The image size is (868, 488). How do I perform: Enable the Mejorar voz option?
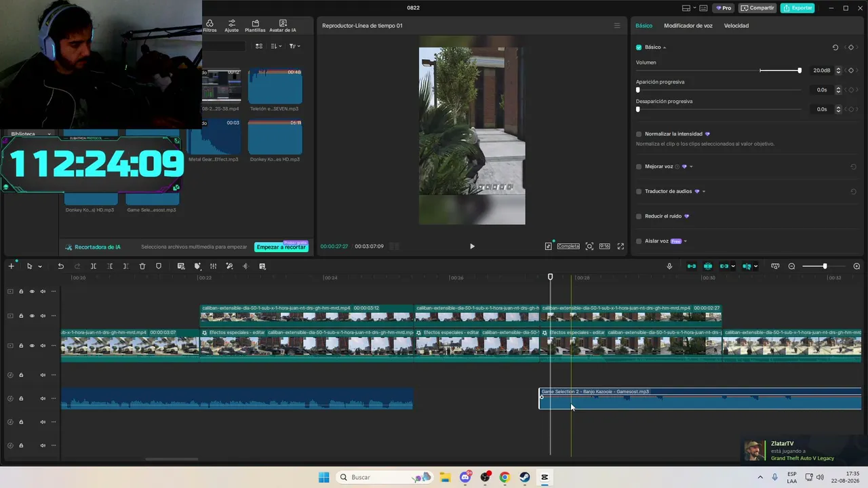[x=639, y=167]
